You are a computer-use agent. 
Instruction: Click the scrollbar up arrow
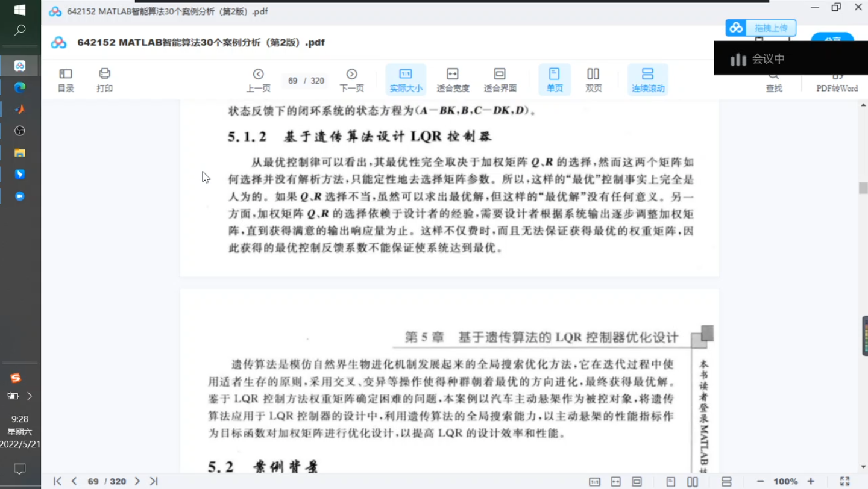tap(863, 105)
